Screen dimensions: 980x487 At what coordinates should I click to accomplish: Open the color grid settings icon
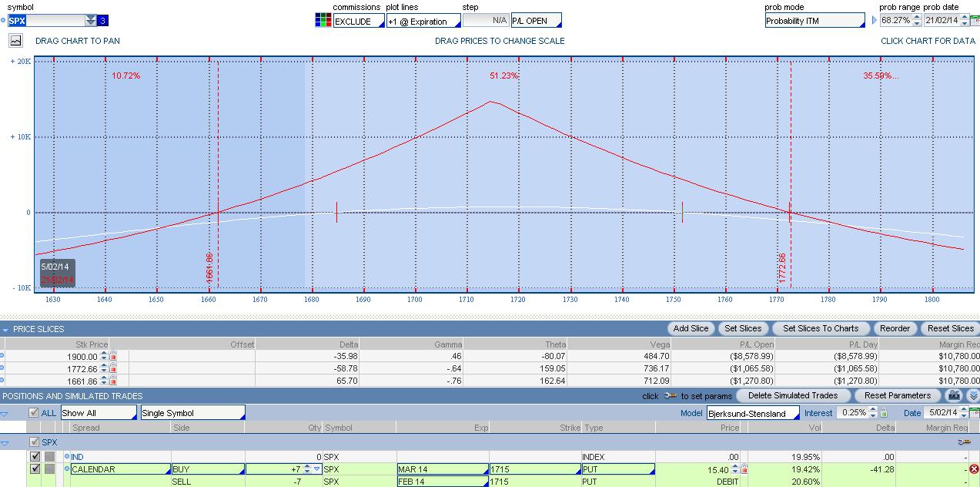click(x=323, y=21)
